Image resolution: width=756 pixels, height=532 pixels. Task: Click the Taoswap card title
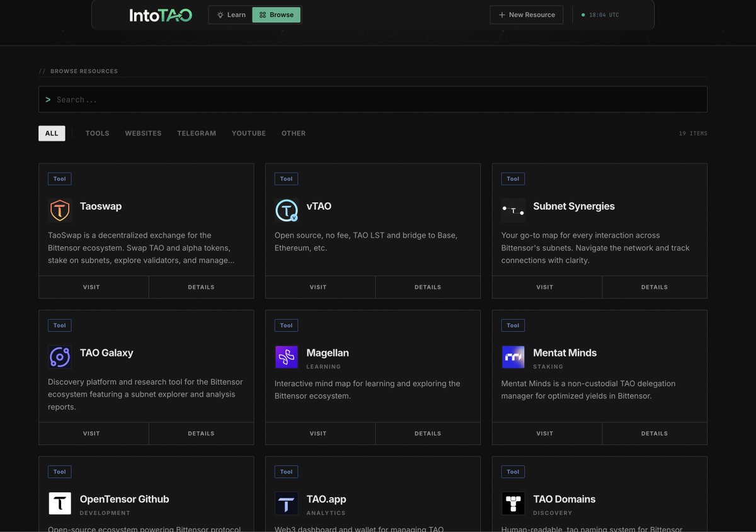coord(101,207)
